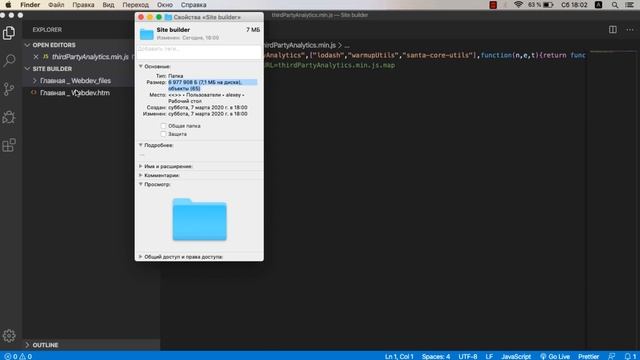Open the Wi-Fi menu bar icon
640x360 pixels.
[518, 5]
